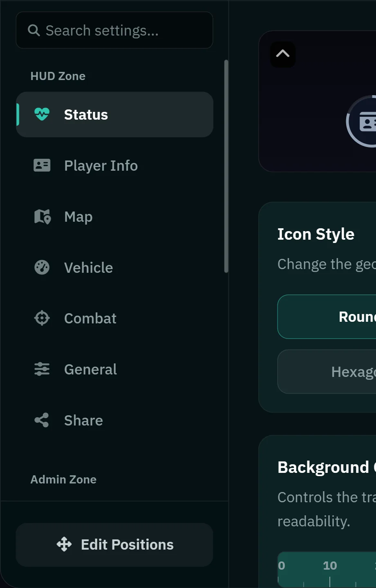Viewport: 376px width, 588px height.
Task: Click the ID card preview circle icon
Action: pyautogui.click(x=361, y=121)
